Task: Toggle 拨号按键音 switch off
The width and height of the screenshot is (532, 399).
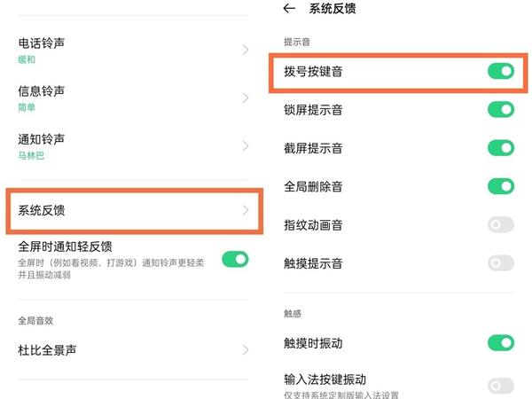Action: [x=500, y=71]
